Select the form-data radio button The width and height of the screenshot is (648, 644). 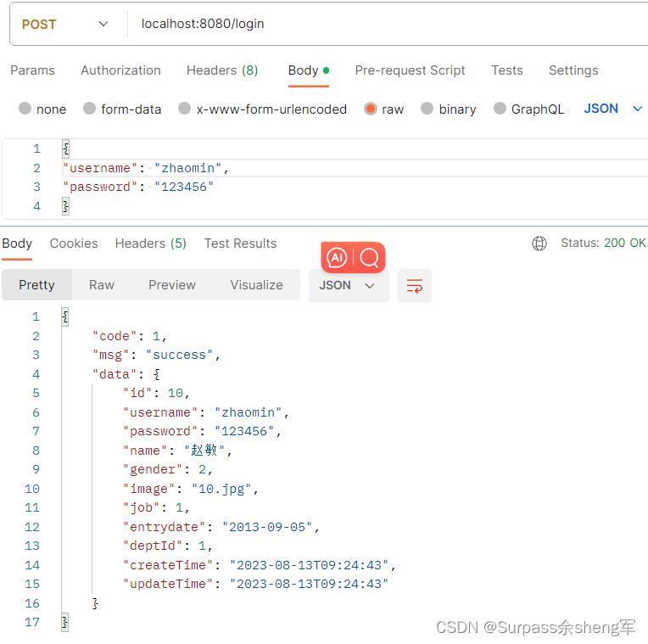tap(90, 109)
